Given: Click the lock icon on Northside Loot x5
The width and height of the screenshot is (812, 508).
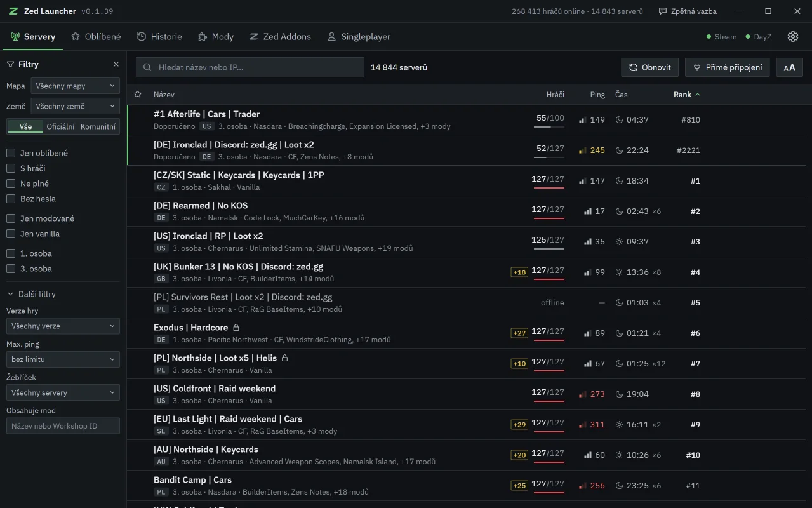Looking at the screenshot, I should 285,358.
